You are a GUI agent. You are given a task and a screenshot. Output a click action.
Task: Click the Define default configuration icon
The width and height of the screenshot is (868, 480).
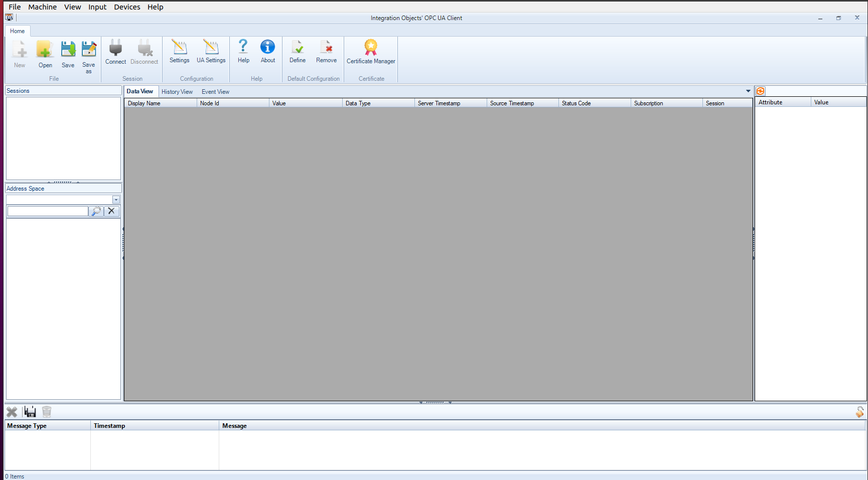pos(298,47)
